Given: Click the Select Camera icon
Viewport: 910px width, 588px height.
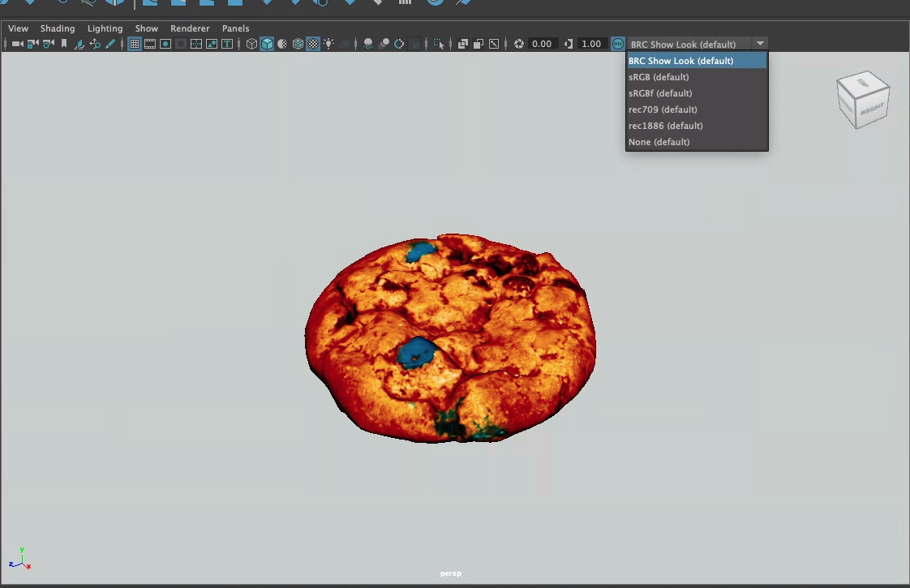Looking at the screenshot, I should pyautogui.click(x=17, y=44).
